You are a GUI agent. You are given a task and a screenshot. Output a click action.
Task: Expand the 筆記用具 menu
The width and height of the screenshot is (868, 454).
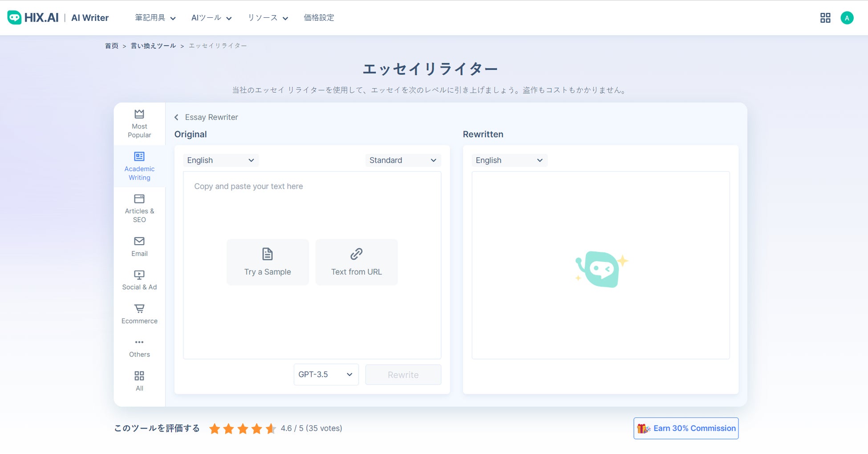[x=155, y=18]
